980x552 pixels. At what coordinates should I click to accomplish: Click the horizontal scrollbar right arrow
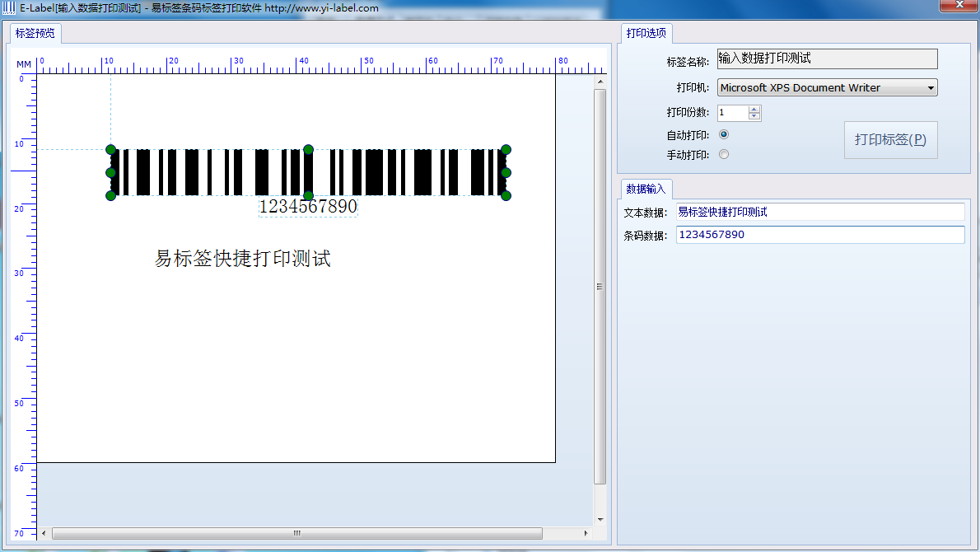tap(586, 533)
